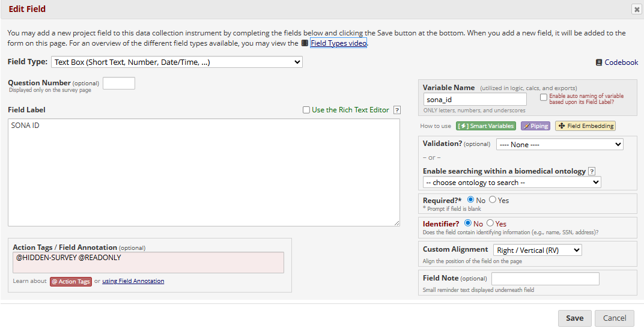Click the @ Action Tags button
The width and height of the screenshot is (644, 334).
pyautogui.click(x=71, y=282)
